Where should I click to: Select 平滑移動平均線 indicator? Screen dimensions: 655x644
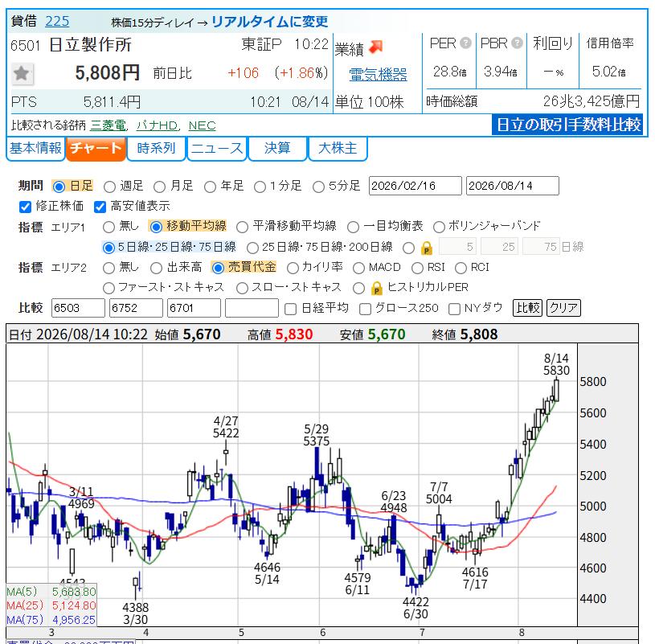pos(242,227)
